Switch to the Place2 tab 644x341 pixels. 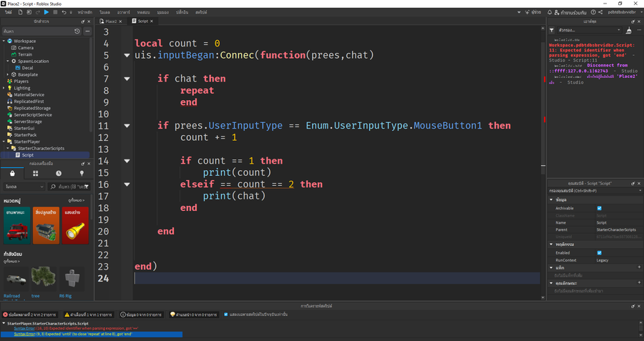pyautogui.click(x=110, y=21)
